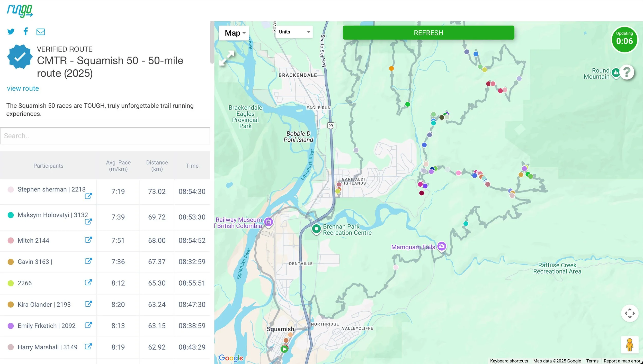Screen dimensions: 643x364
Task: Expand the Units dropdown
Action: tap(294, 32)
